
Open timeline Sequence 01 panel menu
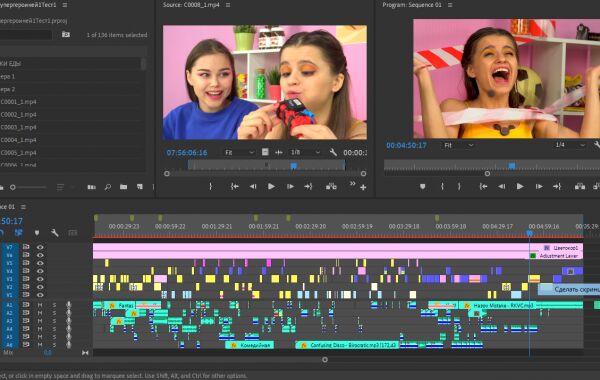(x=23, y=207)
